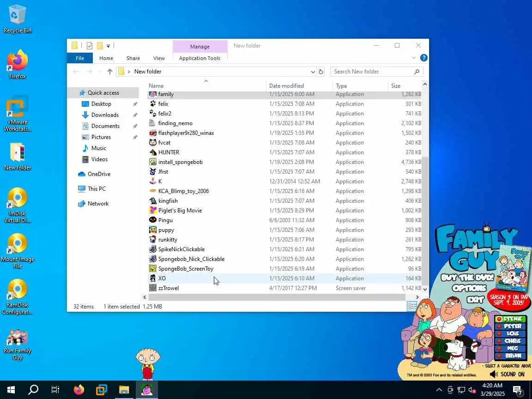Screen dimensions: 532x399
Task: Open the File menu tab
Action: (x=80, y=58)
